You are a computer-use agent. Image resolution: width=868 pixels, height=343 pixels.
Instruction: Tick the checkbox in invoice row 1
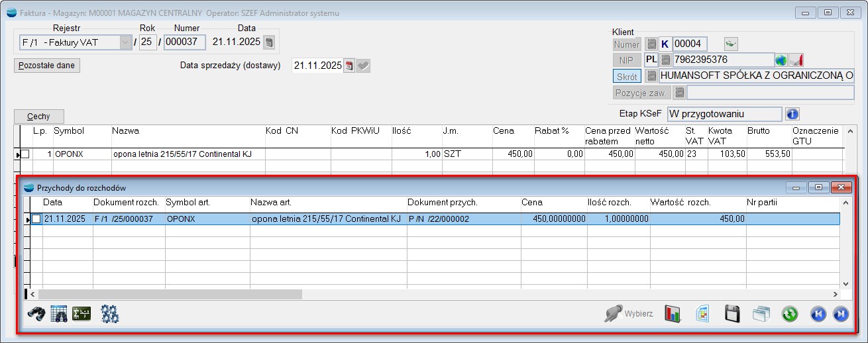tap(25, 154)
